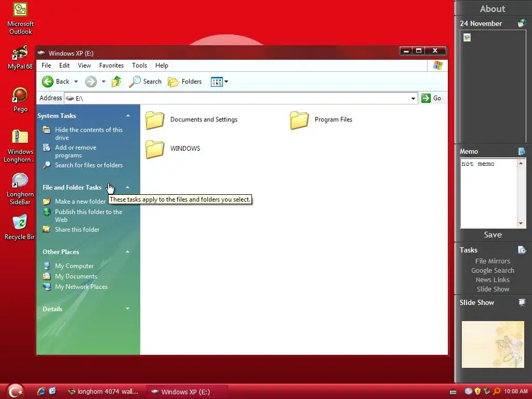Image resolution: width=532 pixels, height=399 pixels.
Task: Select the Longhorn SideBar desktop shortcut
Action: point(20,189)
